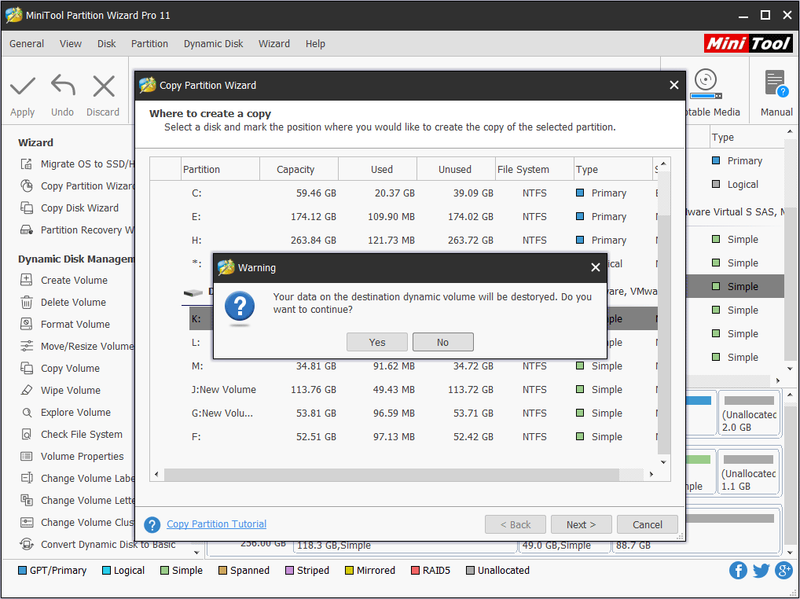Image resolution: width=800 pixels, height=599 pixels.
Task: Open the Dynamic Disk menu
Action: pyautogui.click(x=213, y=44)
